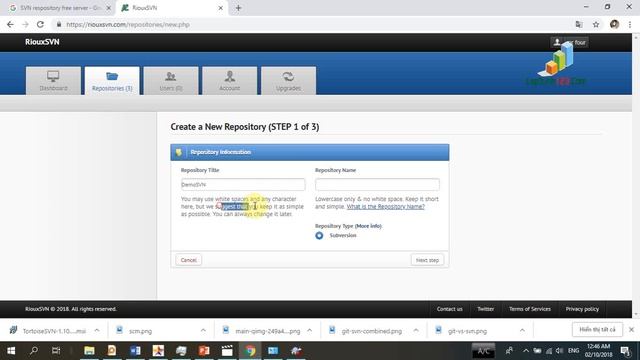
Task: Click the browser forward arrow
Action: (x=25, y=24)
